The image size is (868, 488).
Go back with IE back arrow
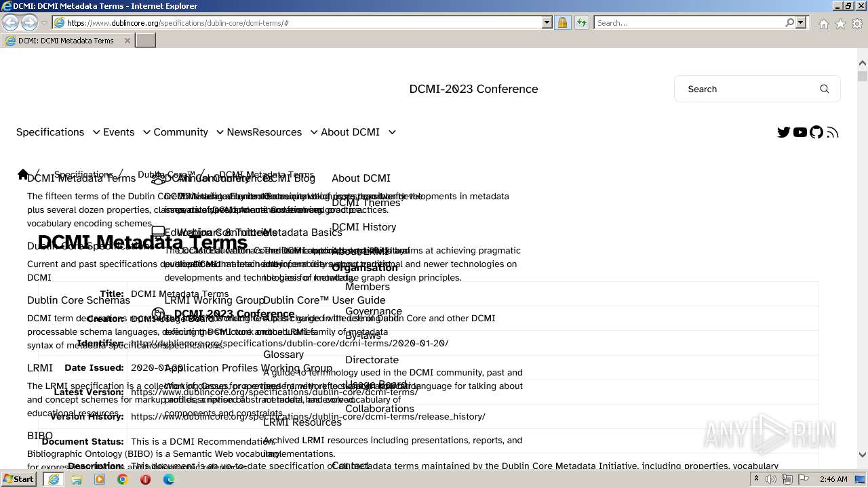pyautogui.click(x=11, y=22)
